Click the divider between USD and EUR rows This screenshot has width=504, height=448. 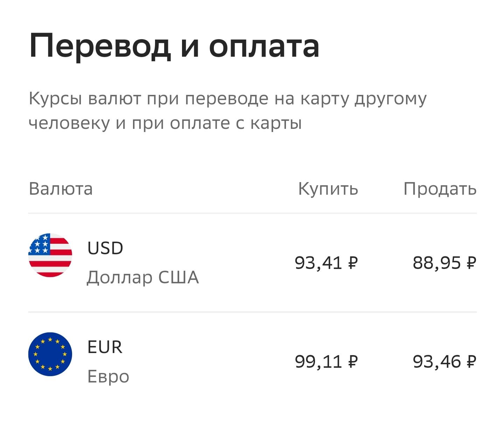pos(252,312)
